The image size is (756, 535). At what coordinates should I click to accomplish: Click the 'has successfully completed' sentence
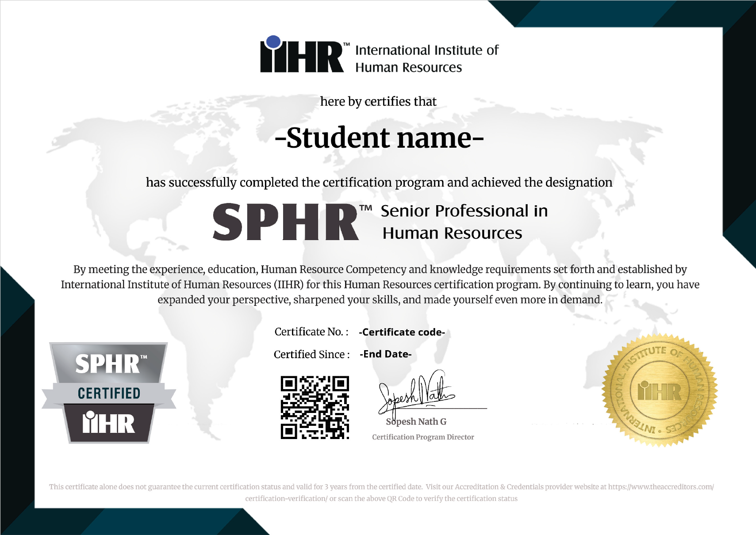click(x=379, y=183)
